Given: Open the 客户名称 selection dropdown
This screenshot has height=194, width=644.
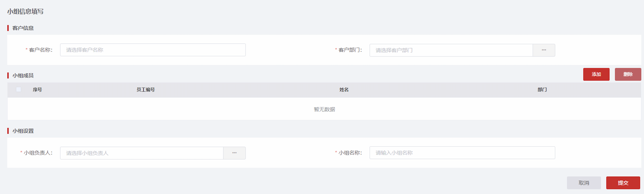Looking at the screenshot, I should tap(153, 50).
